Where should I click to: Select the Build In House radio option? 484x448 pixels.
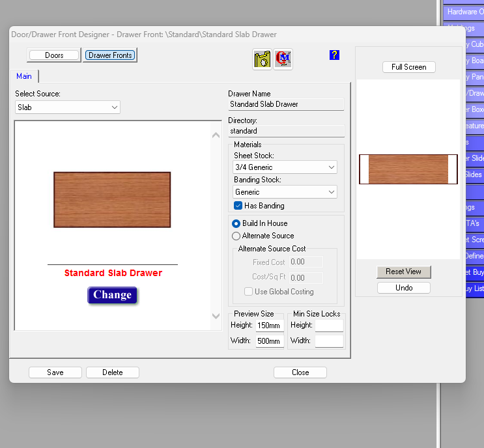coord(236,223)
